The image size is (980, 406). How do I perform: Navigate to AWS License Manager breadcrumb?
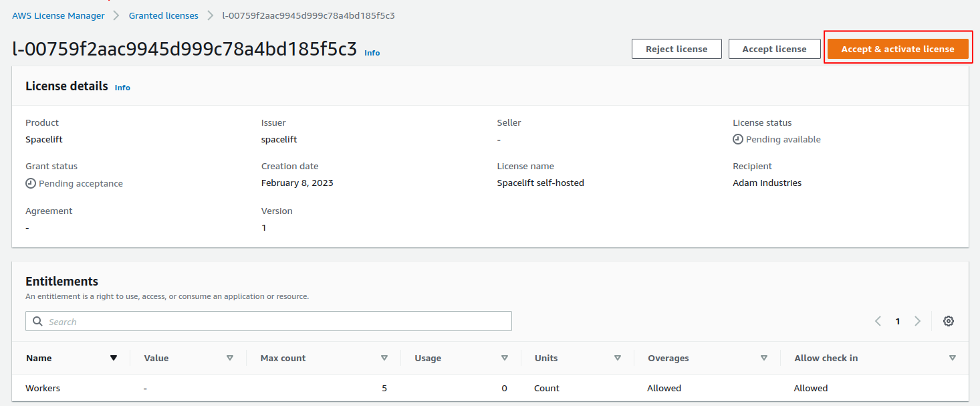(x=58, y=15)
